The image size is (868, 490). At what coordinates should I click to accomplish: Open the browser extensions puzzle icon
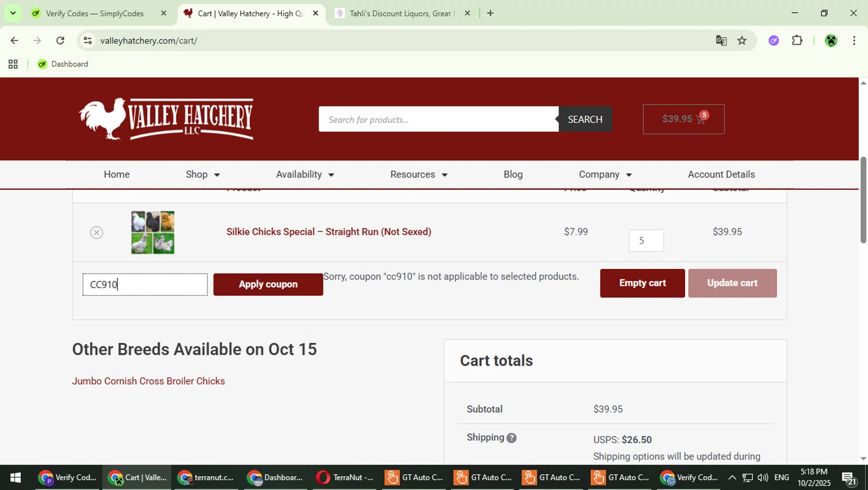click(x=797, y=40)
